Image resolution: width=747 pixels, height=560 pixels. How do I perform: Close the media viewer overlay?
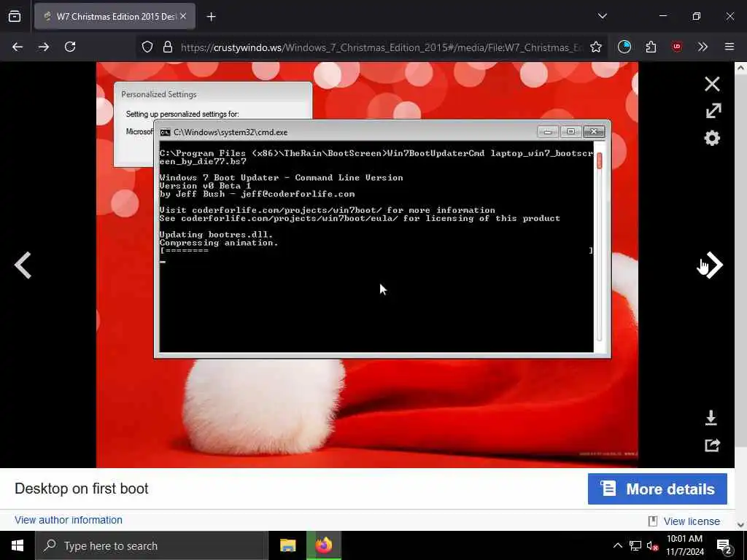tap(712, 84)
